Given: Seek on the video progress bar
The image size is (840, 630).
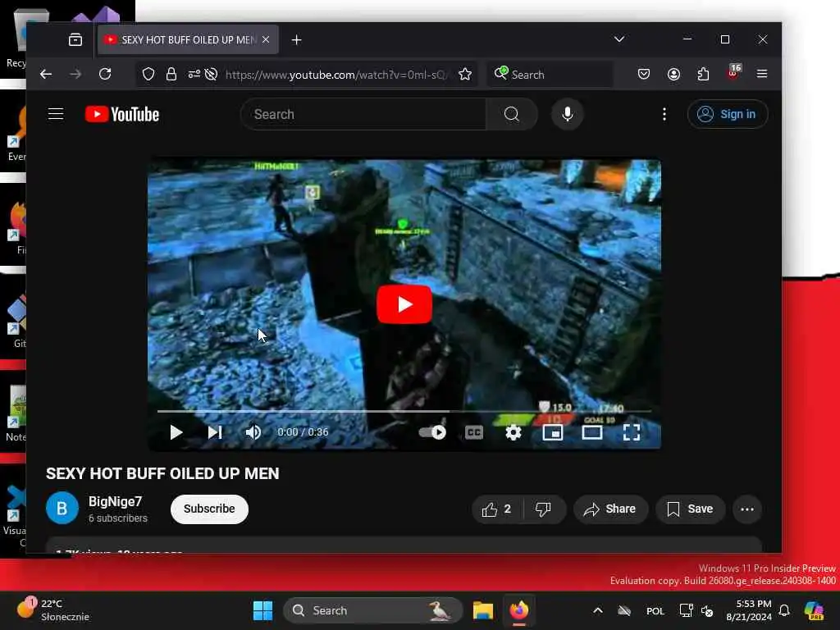Looking at the screenshot, I should pos(404,412).
